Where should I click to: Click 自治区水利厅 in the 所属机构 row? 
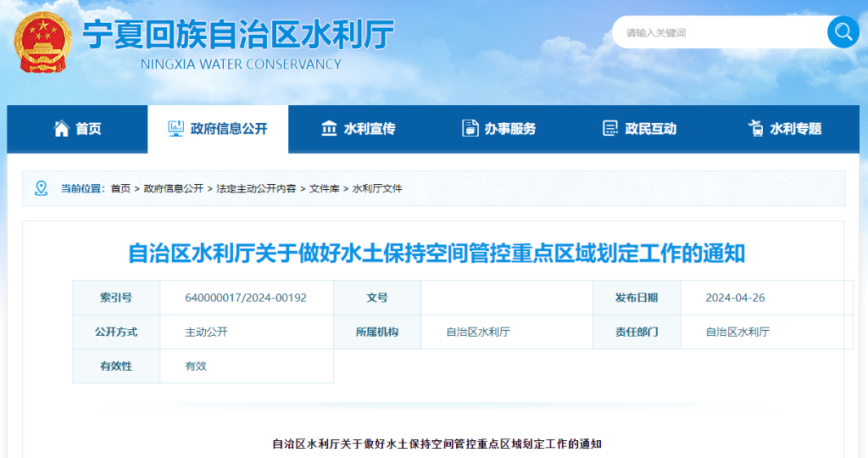click(478, 332)
